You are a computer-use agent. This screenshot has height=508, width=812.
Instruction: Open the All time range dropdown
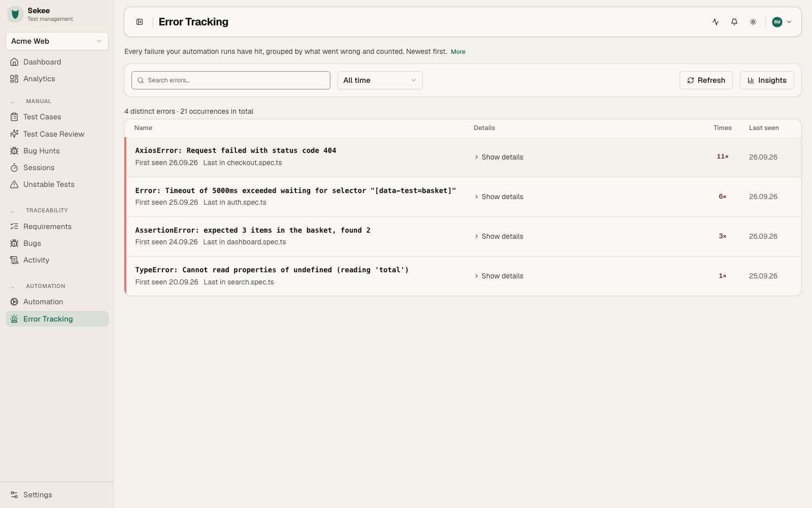380,80
